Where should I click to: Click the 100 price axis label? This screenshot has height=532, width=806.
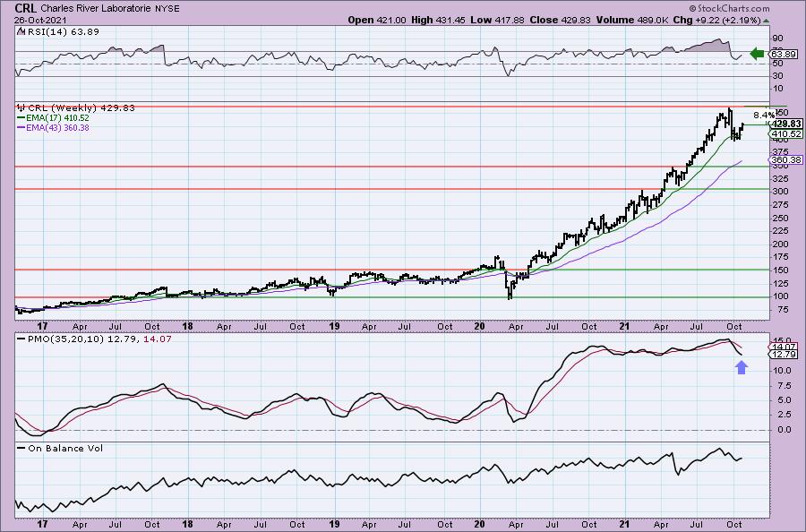(780, 296)
